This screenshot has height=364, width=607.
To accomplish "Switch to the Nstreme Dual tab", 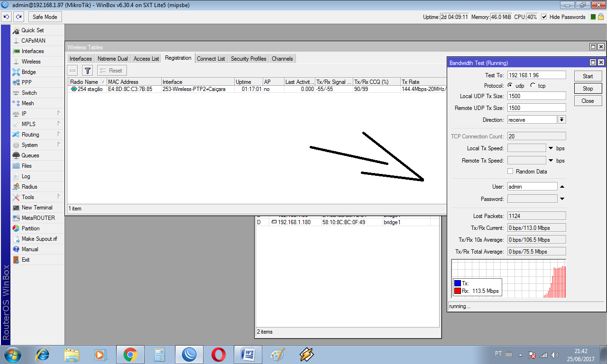I will [112, 59].
